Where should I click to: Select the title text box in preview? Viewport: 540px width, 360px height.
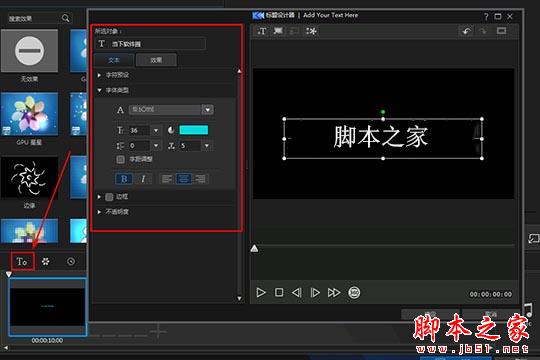point(383,138)
